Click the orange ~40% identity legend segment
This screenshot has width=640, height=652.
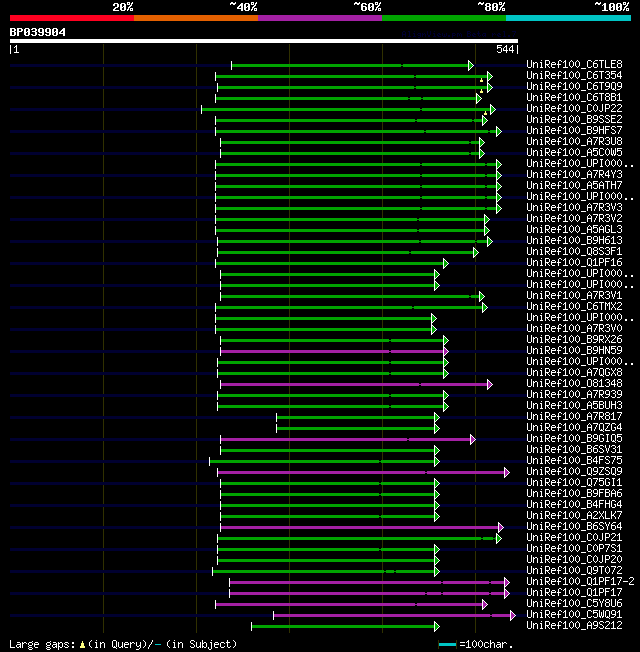196,18
